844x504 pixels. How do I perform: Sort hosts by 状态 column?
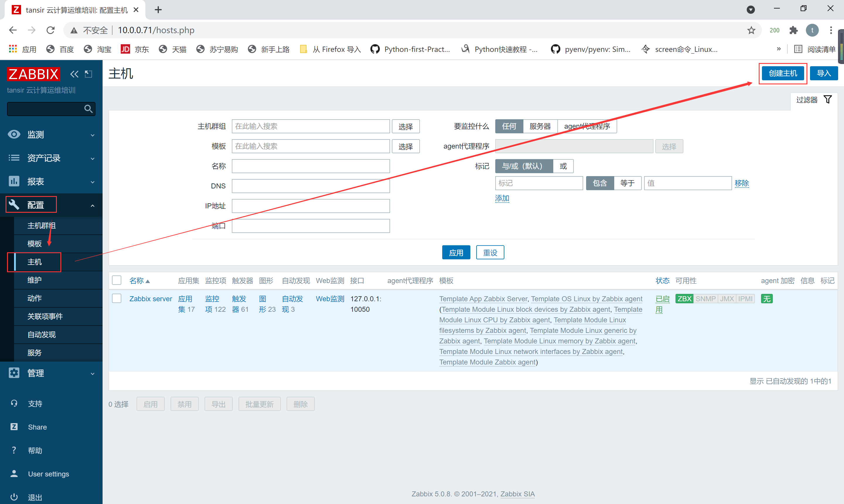coord(662,280)
